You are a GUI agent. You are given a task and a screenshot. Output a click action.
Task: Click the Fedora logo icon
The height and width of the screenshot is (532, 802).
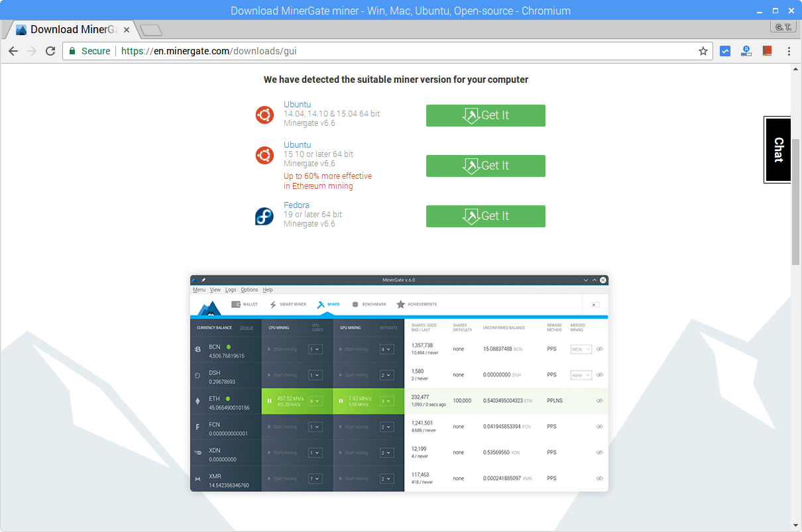(x=264, y=216)
